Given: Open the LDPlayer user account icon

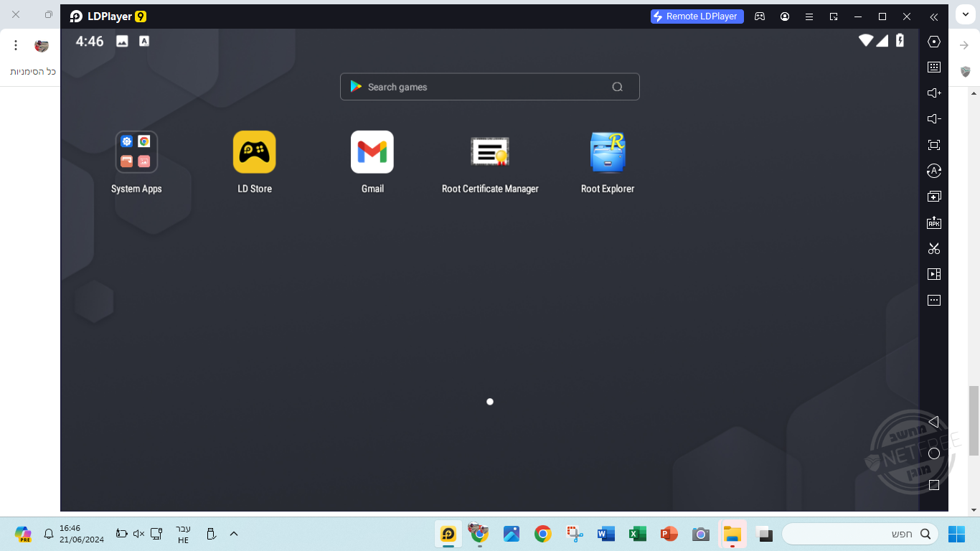Looking at the screenshot, I should click(x=785, y=17).
